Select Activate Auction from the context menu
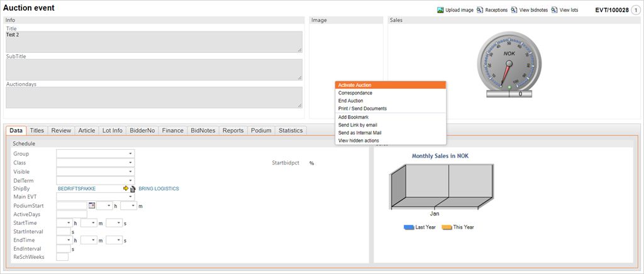This screenshot has width=644, height=274. click(354, 85)
